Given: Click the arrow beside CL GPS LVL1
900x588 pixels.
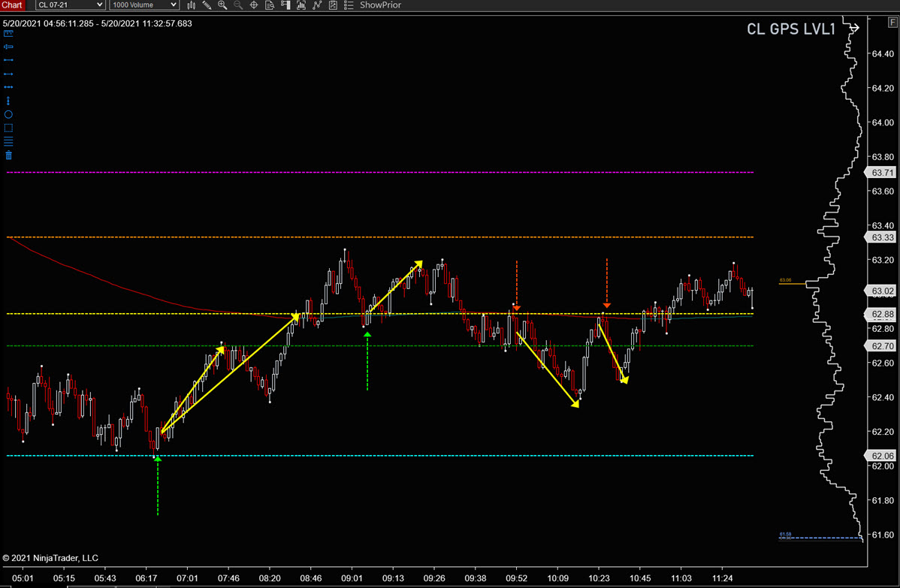Looking at the screenshot, I should point(854,28).
